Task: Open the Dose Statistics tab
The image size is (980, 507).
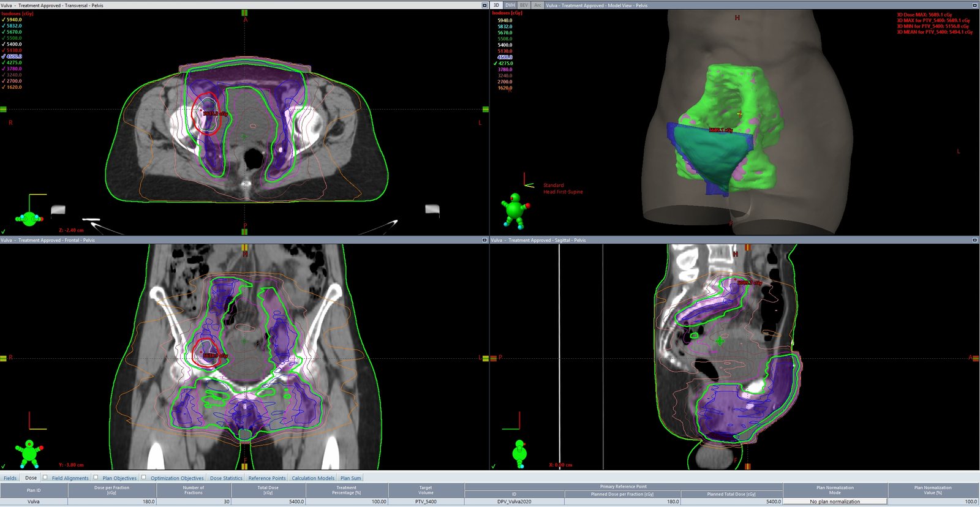Action: [x=226, y=478]
